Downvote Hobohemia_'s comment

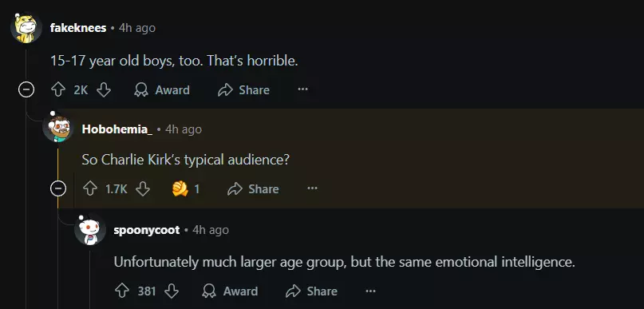pyautogui.click(x=143, y=189)
